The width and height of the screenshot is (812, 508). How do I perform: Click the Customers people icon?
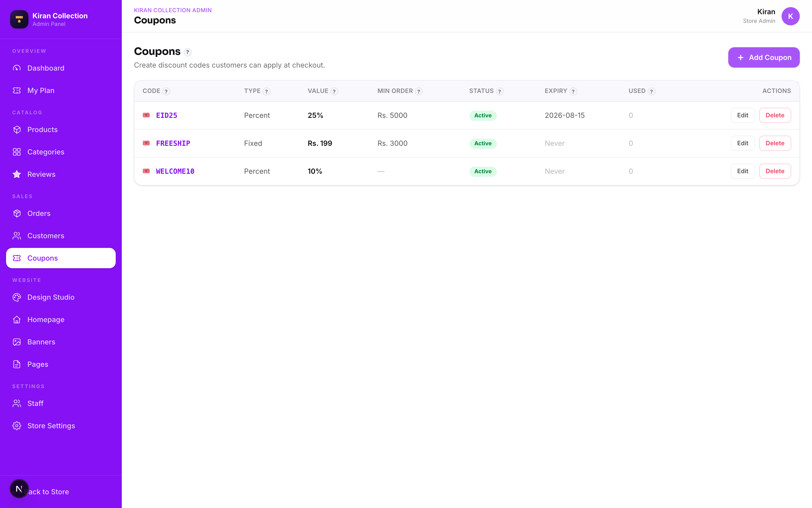pyautogui.click(x=17, y=236)
